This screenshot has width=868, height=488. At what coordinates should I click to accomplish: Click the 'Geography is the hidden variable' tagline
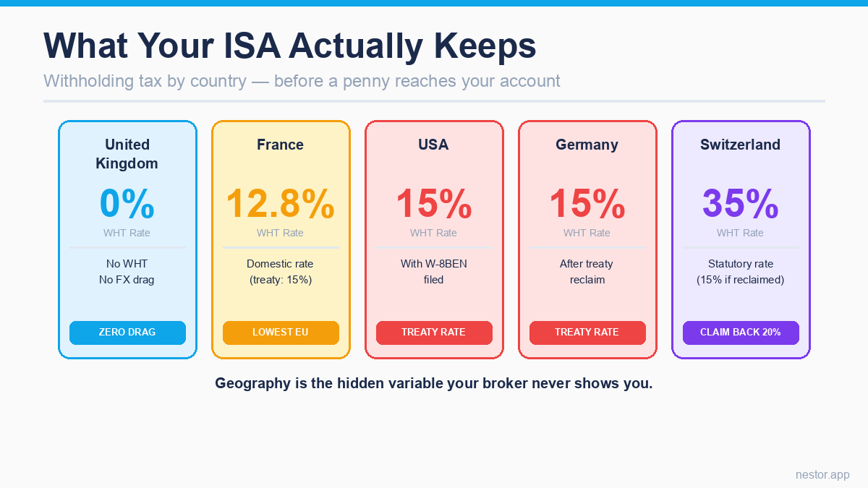434,383
